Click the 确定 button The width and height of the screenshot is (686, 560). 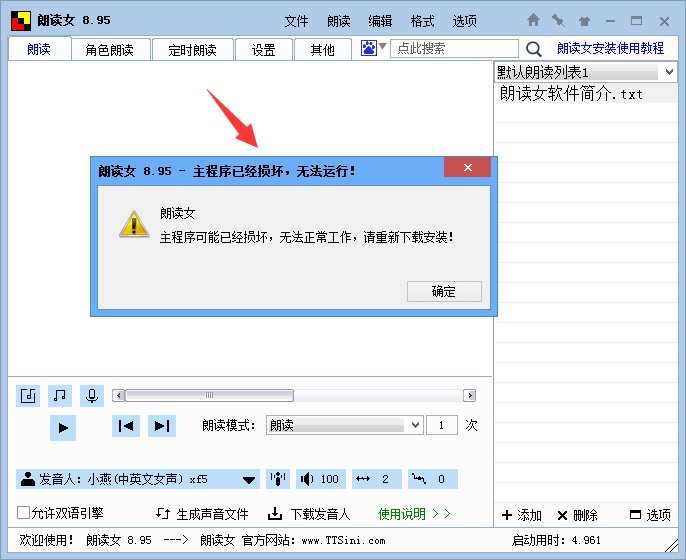444,291
